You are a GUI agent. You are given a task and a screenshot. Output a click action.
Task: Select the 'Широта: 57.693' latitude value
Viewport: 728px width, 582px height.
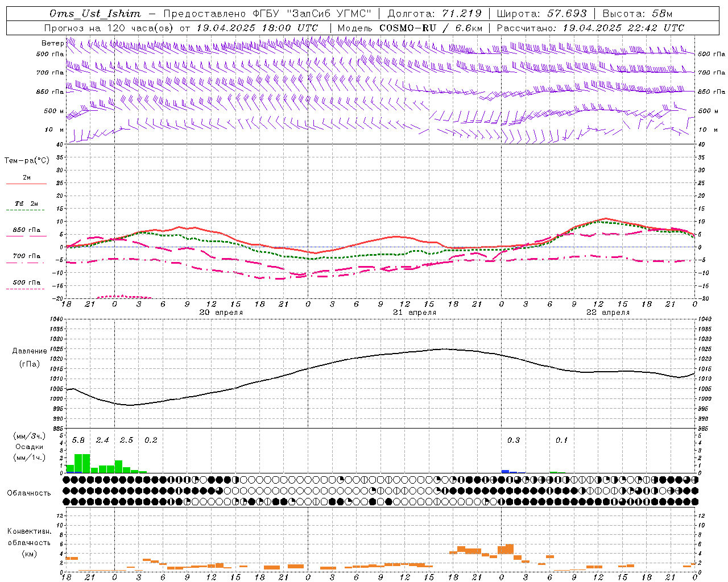[541, 14]
